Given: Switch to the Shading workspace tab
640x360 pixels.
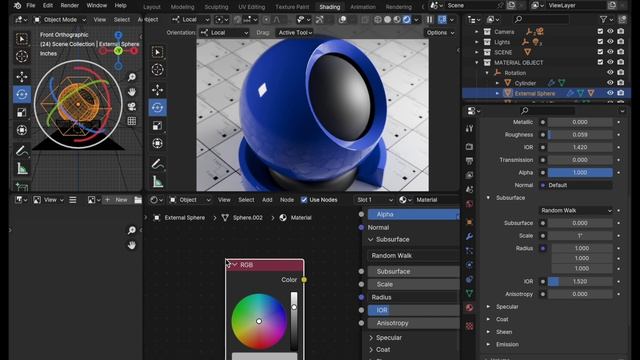Looking at the screenshot, I should tap(329, 7).
